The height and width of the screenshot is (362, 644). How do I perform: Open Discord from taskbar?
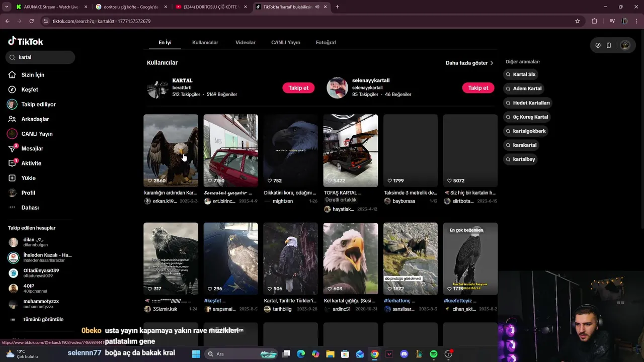tap(404, 354)
